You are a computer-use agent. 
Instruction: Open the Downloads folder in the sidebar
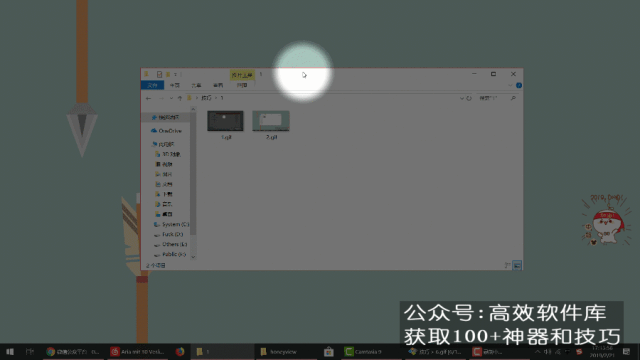click(164, 194)
